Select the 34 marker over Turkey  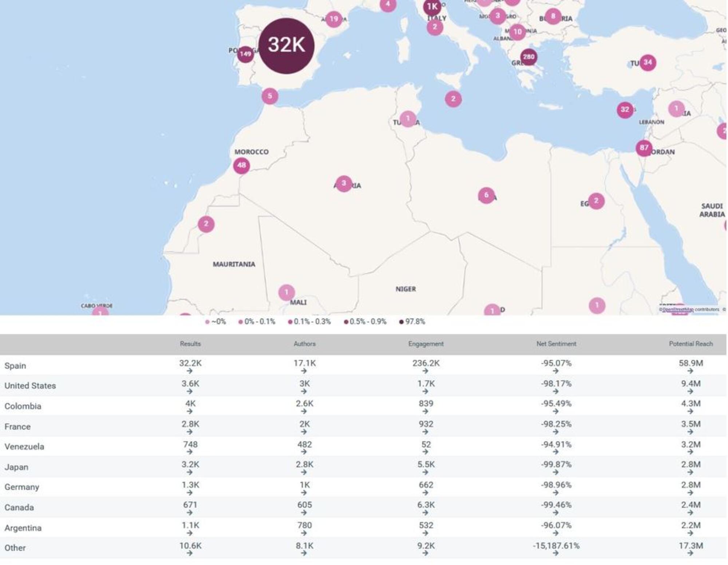click(648, 62)
